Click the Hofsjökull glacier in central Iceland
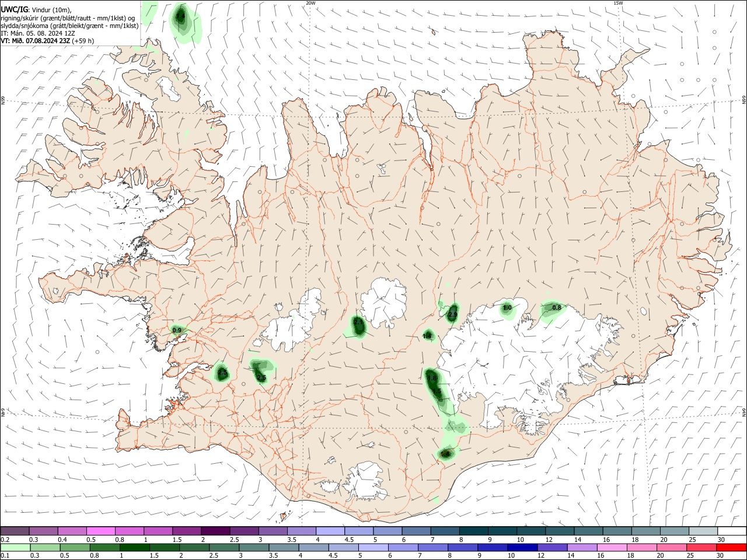This screenshot has width=747, height=560. click(x=383, y=302)
